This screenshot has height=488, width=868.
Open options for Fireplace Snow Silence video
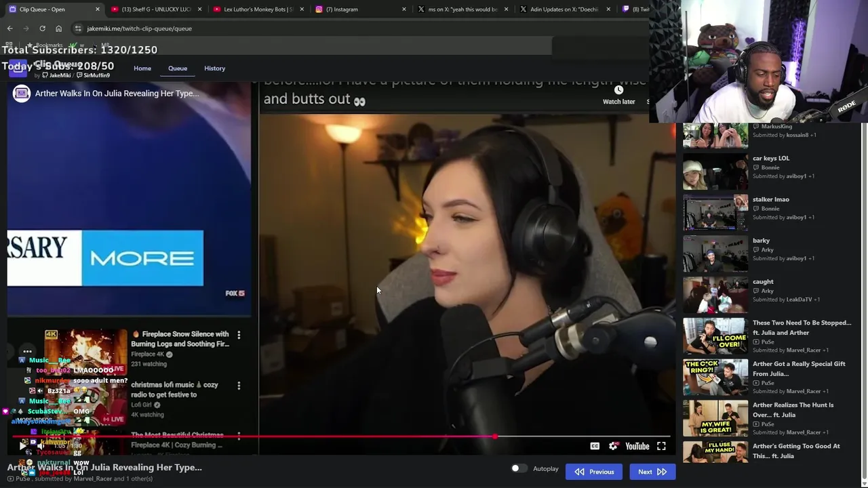239,335
